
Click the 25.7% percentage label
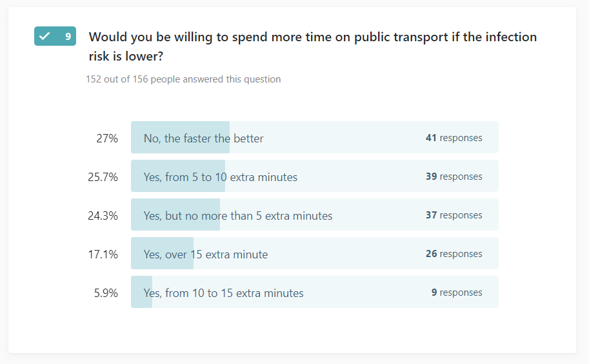tap(103, 177)
